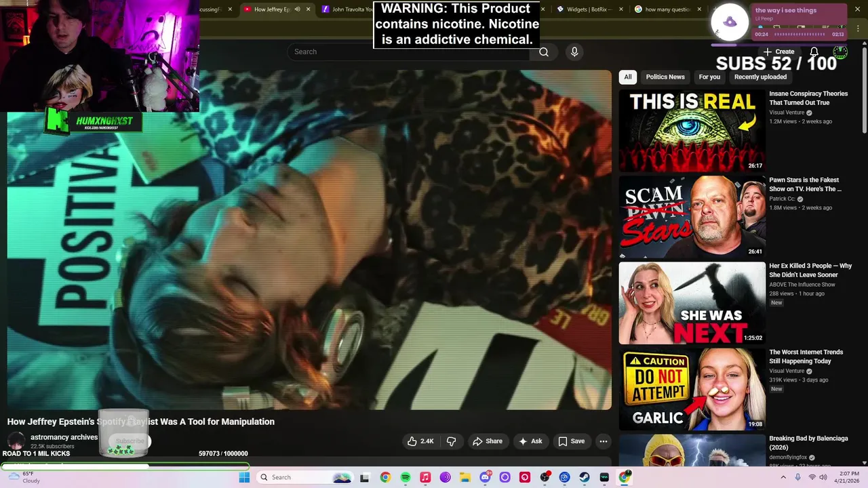Open Pawn Stars SCAM video thumbnail
The image size is (868, 488).
(x=692, y=217)
